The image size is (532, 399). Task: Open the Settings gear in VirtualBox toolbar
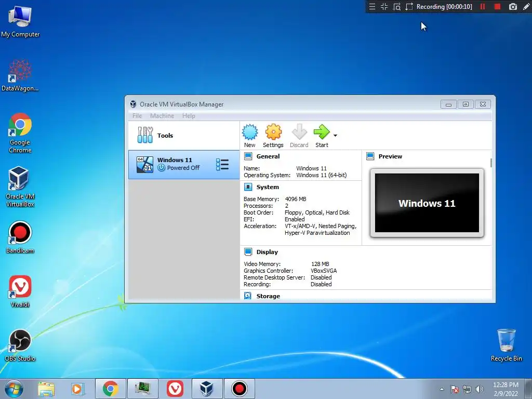[x=273, y=136]
